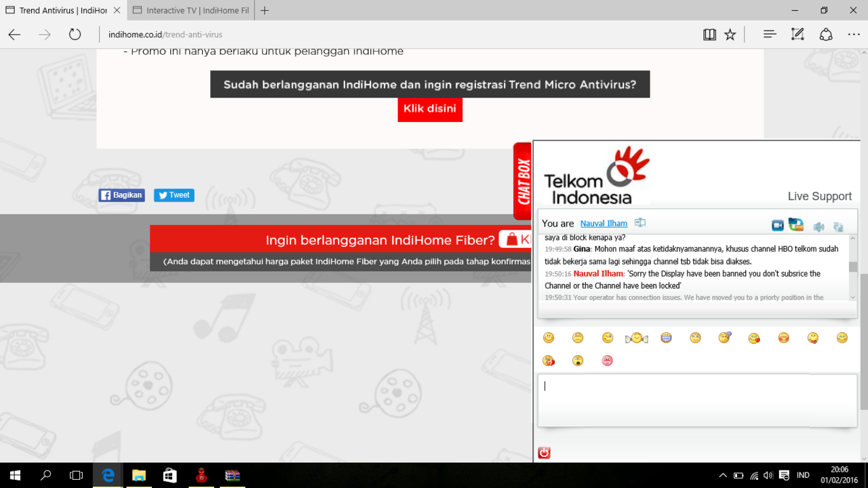Click the chat log scroll up arrow

853,239
